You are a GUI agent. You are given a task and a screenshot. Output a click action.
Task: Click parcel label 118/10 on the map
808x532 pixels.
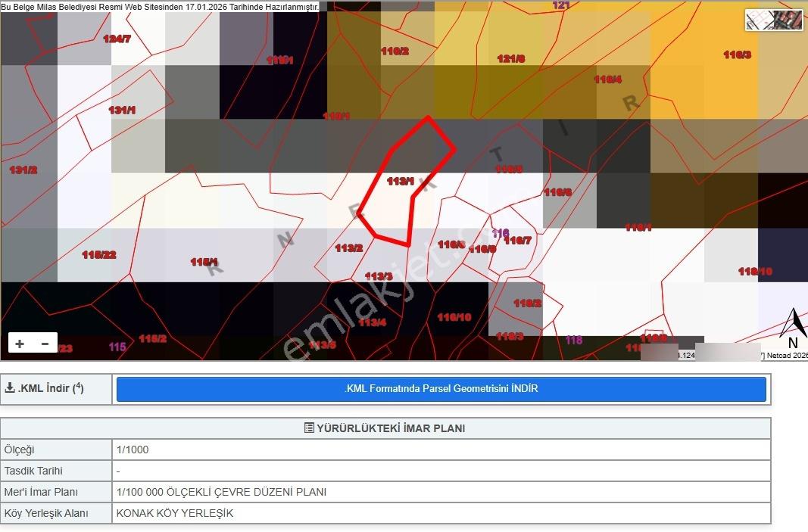(x=755, y=272)
